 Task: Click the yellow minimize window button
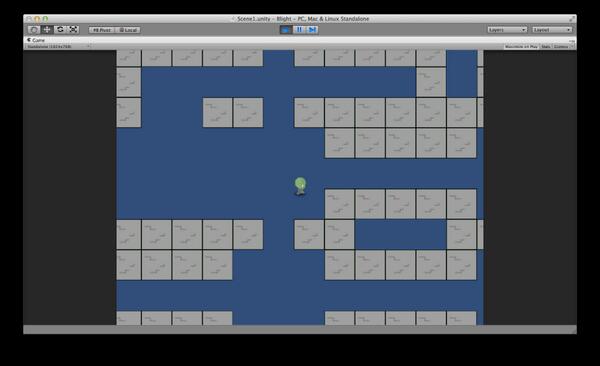[x=37, y=18]
